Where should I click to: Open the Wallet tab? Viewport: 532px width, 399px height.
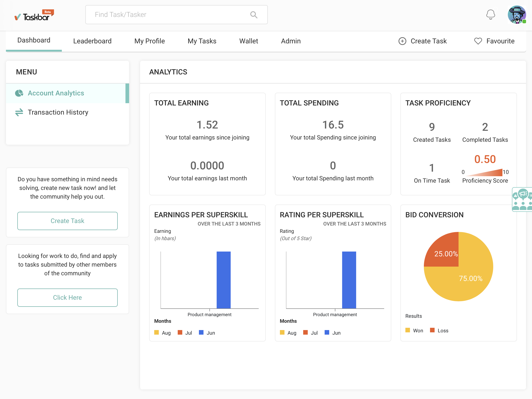pyautogui.click(x=248, y=41)
